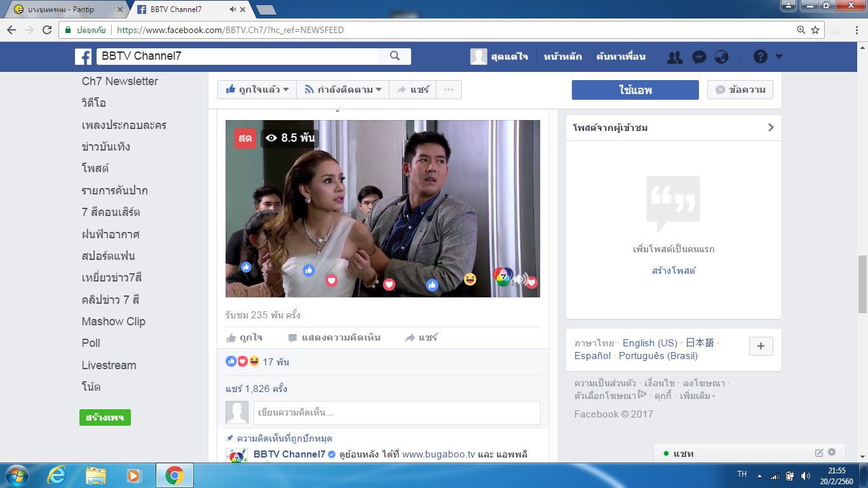
Task: Click the Channel 7 logo on video
Action: click(503, 277)
